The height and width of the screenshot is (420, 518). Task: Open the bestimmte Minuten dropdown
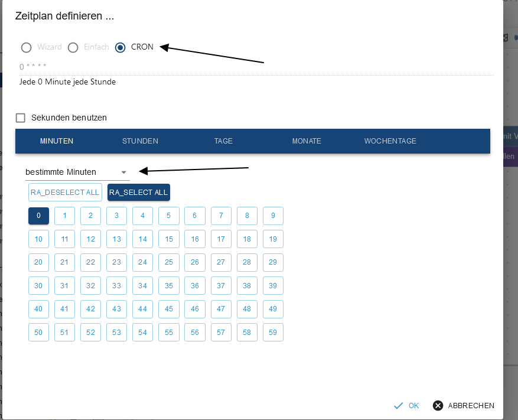pyautogui.click(x=71, y=172)
